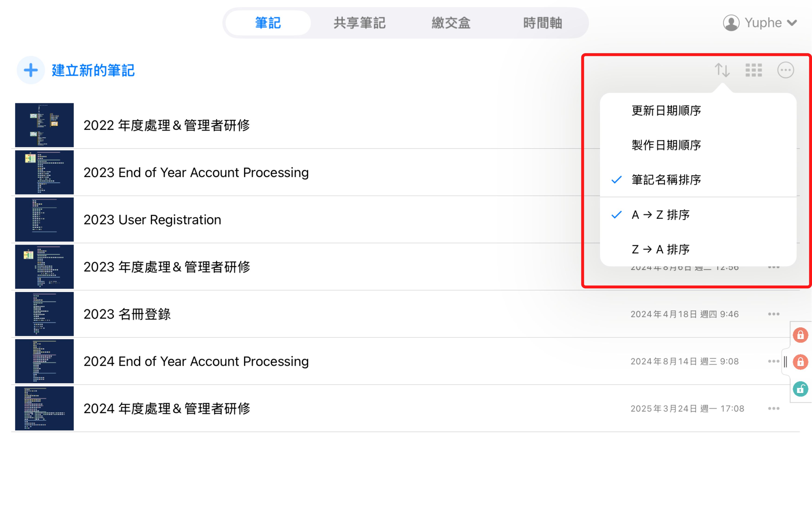Click 建立新的筆記 link
Image resolution: width=812 pixels, height=532 pixels.
click(93, 71)
